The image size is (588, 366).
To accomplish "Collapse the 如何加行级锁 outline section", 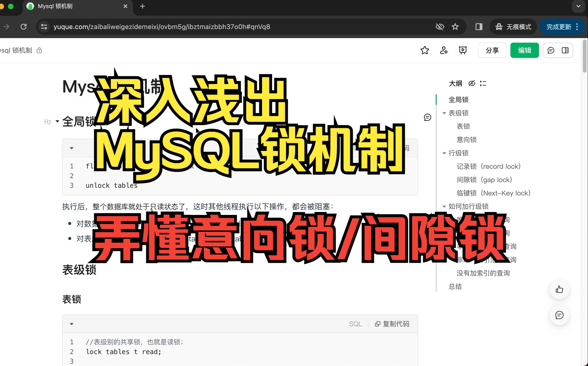I will (444, 207).
